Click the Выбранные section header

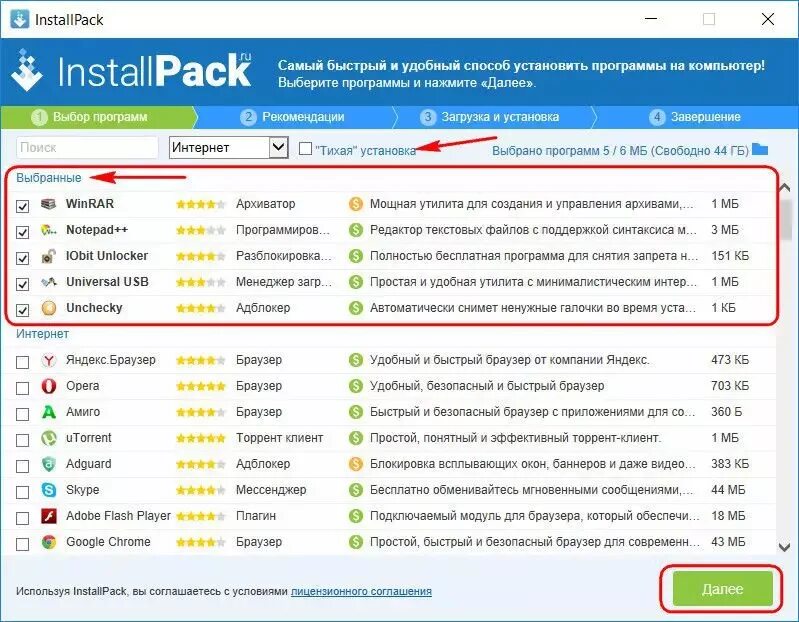pos(49,178)
